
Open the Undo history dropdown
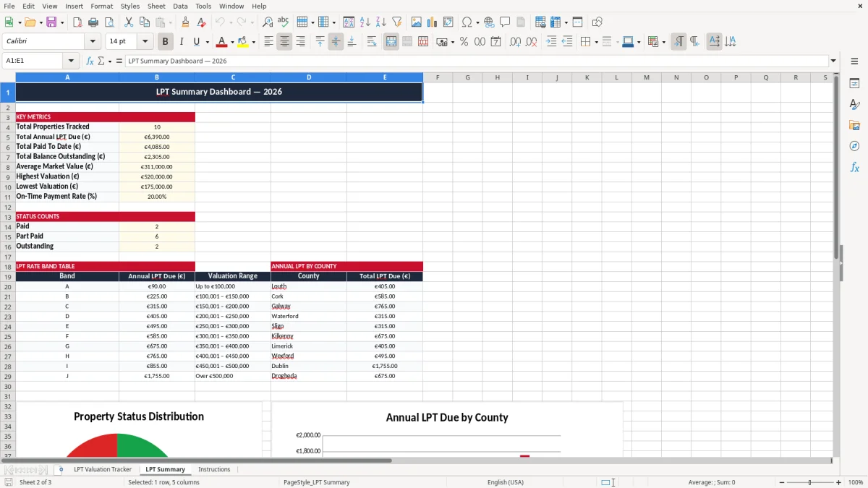(230, 22)
